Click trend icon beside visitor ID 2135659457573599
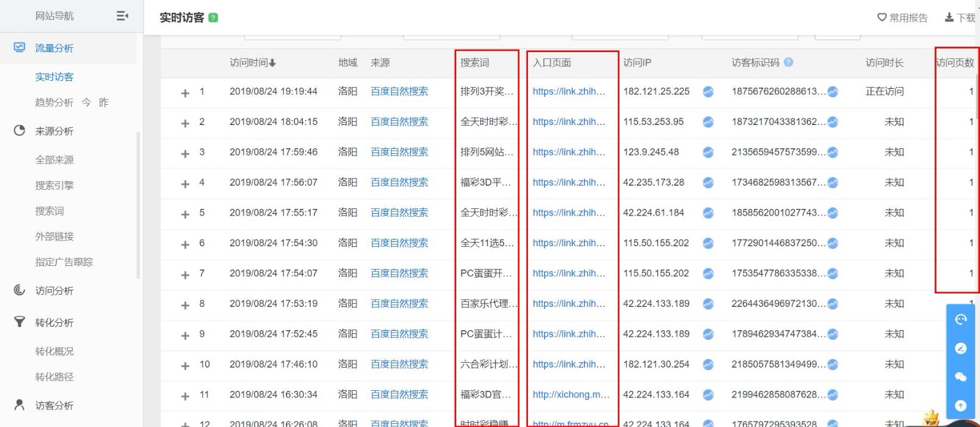The image size is (980, 427). (832, 152)
